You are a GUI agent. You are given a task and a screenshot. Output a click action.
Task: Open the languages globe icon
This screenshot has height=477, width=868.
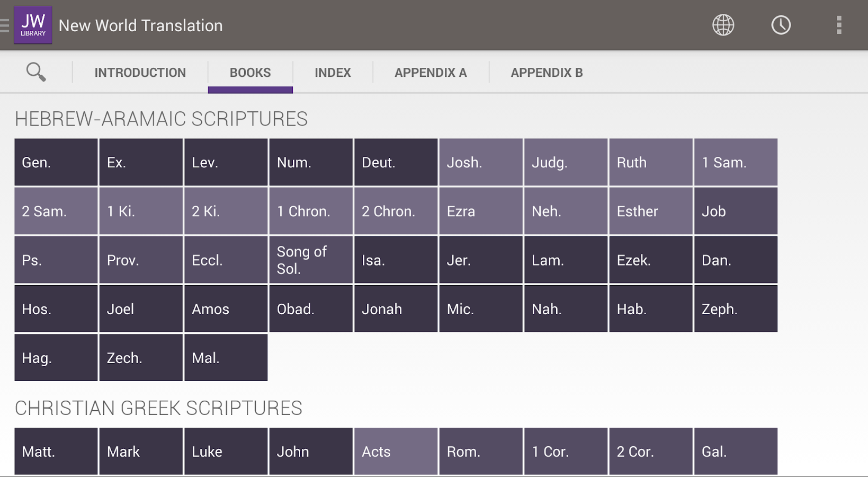[x=723, y=25]
